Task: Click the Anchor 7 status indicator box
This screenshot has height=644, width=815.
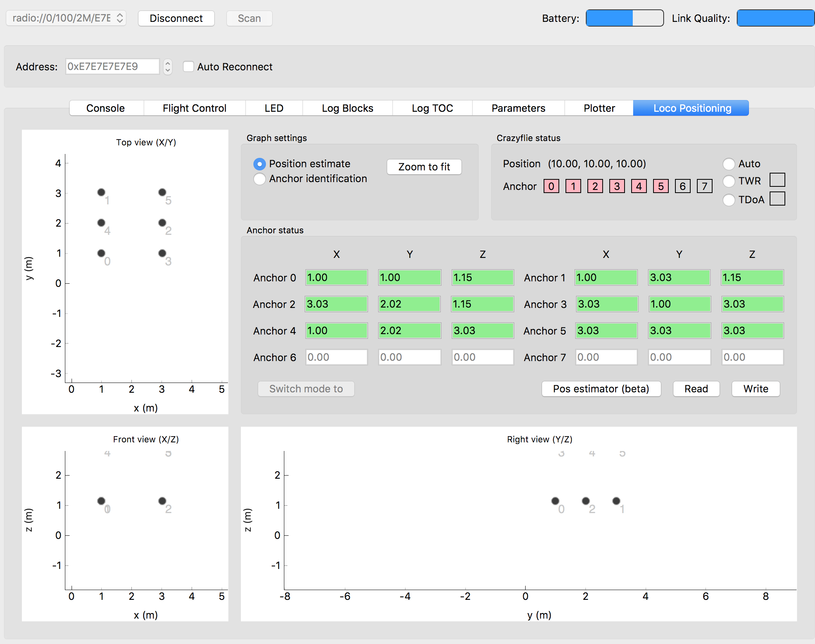Action: (x=704, y=186)
